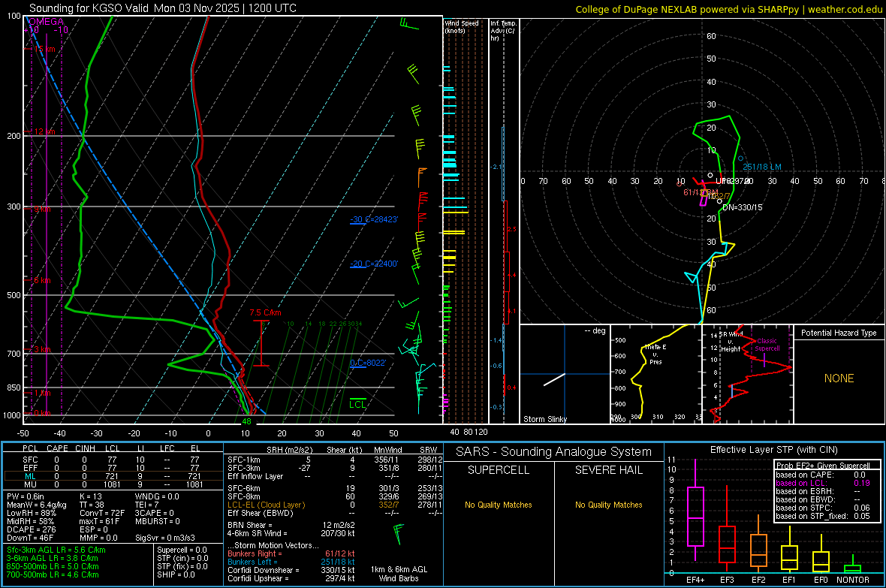
Task: Click the magenta 'based on LCL:' line
Action: coord(823,483)
